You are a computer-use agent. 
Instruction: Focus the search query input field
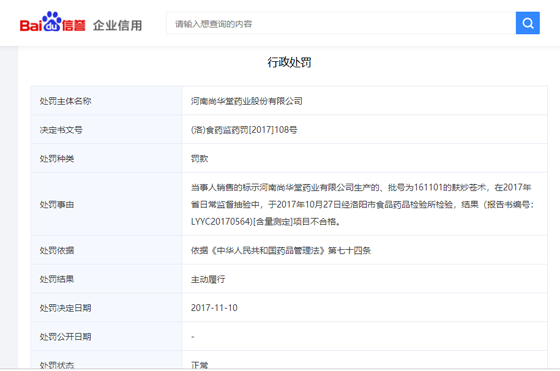(341, 24)
